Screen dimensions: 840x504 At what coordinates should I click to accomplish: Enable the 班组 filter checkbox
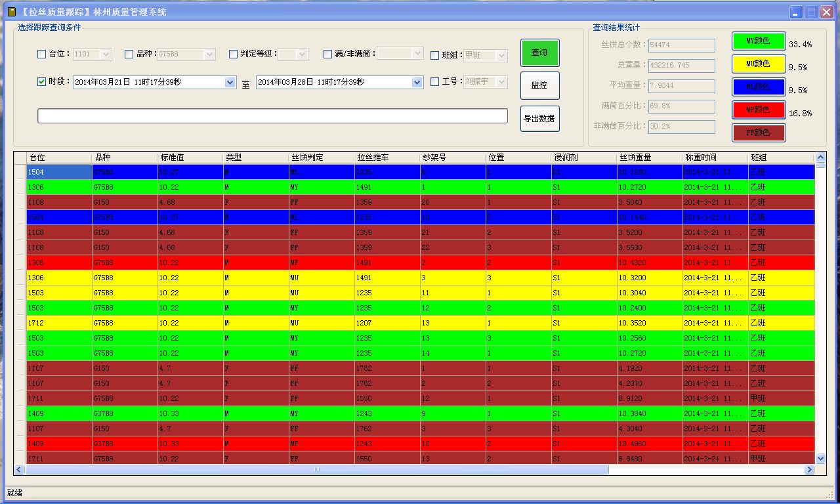click(x=434, y=56)
